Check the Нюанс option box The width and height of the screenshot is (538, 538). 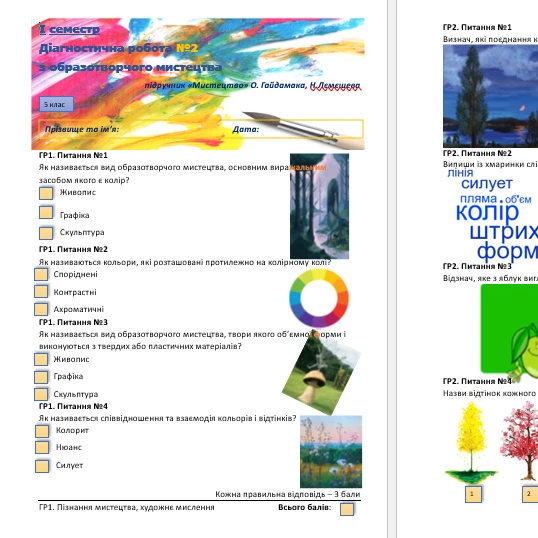click(x=42, y=447)
